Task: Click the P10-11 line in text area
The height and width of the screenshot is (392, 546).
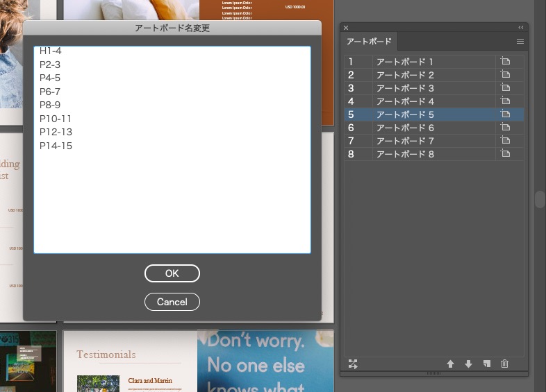Action: tap(56, 119)
